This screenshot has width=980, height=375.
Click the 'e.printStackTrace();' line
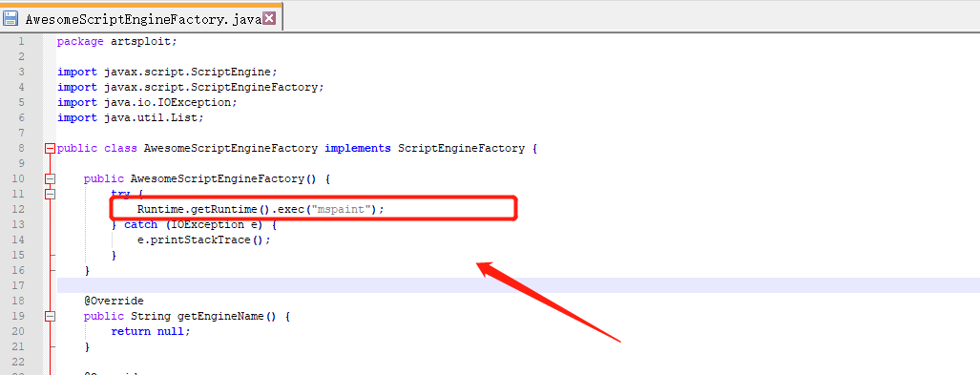click(204, 240)
